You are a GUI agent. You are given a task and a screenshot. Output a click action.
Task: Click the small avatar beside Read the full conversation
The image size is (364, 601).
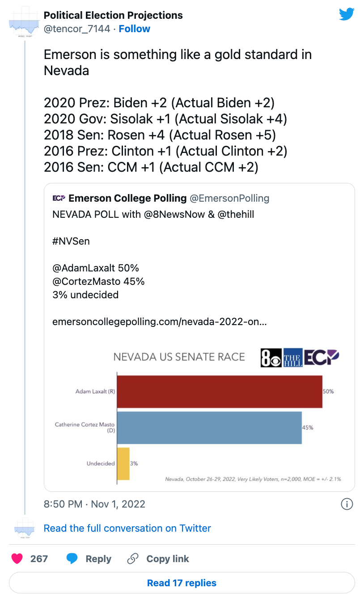[25, 529]
